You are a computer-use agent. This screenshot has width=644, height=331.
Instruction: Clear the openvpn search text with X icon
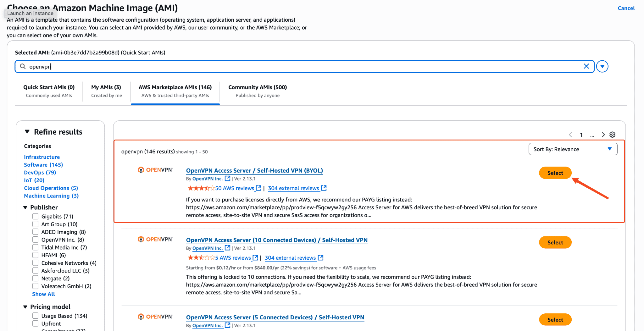coord(586,66)
